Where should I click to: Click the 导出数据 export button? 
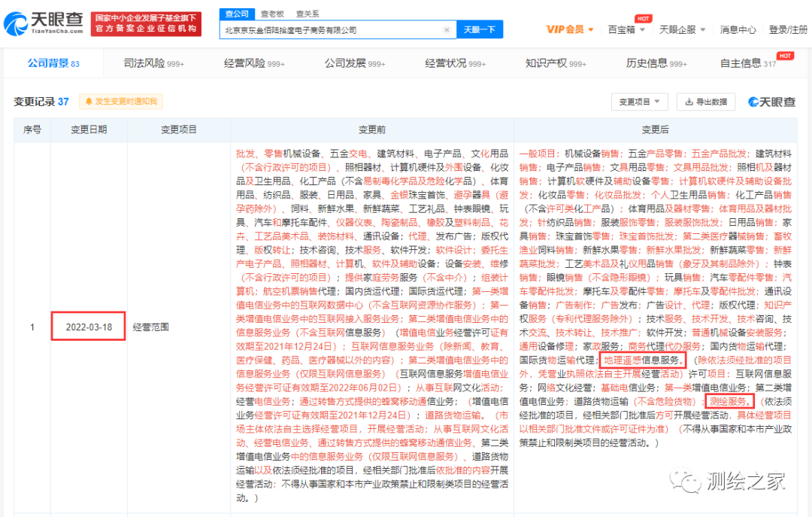point(706,102)
